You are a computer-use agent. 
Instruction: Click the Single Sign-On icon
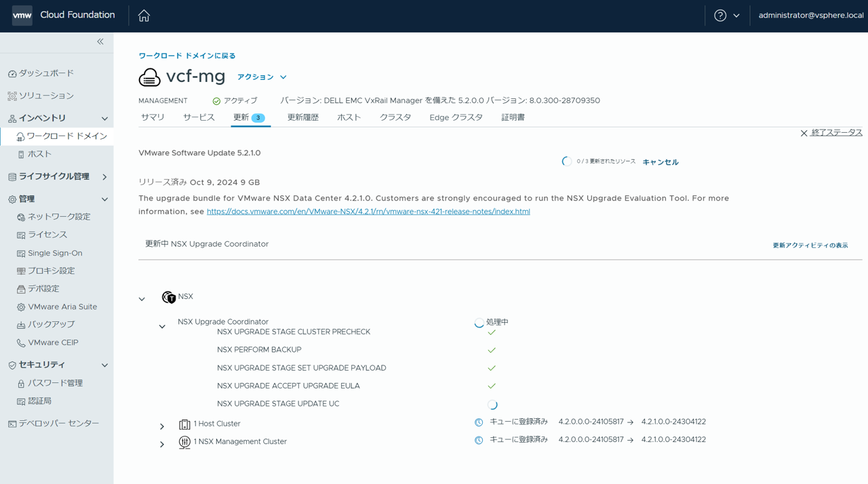[x=21, y=254]
